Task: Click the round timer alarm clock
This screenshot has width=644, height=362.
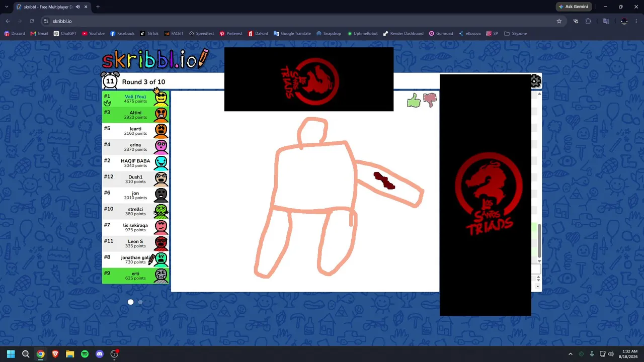Action: click(x=110, y=80)
